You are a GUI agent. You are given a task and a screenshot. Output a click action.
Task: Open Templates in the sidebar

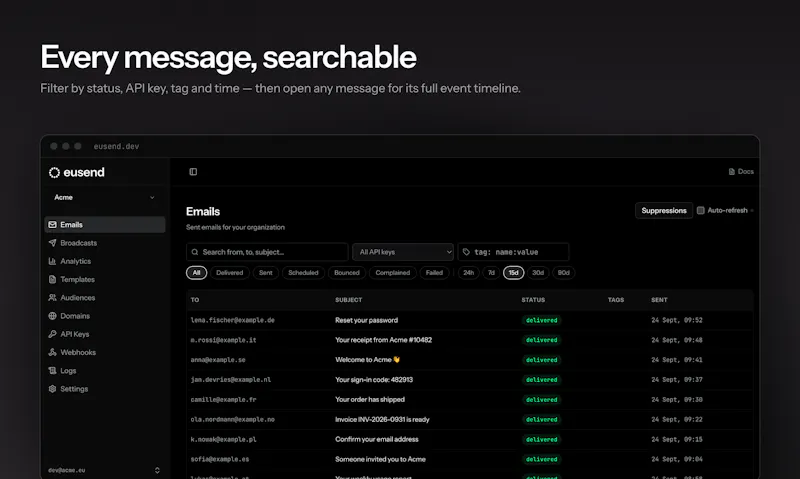(x=105, y=280)
